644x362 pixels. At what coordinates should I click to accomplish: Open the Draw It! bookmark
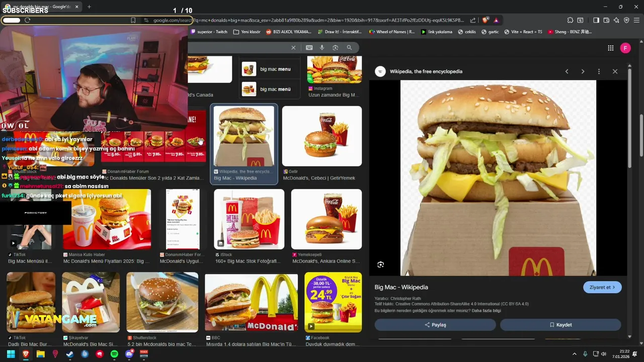pyautogui.click(x=340, y=32)
